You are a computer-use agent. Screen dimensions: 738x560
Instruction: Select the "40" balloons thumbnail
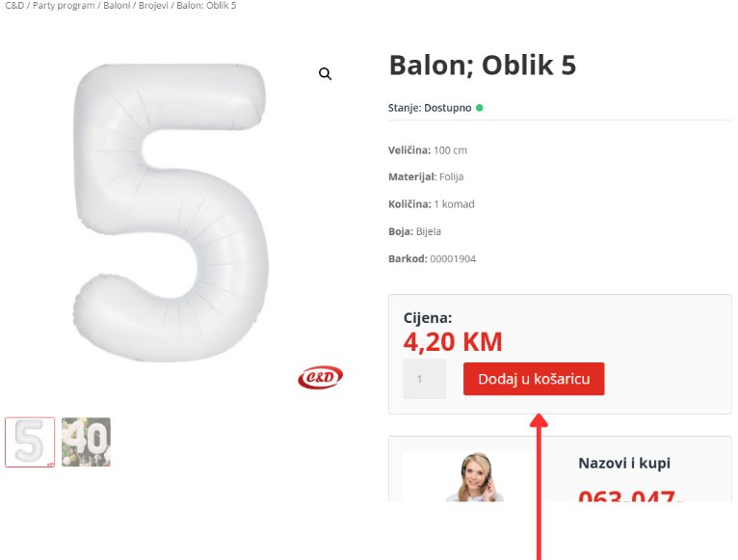tap(87, 442)
